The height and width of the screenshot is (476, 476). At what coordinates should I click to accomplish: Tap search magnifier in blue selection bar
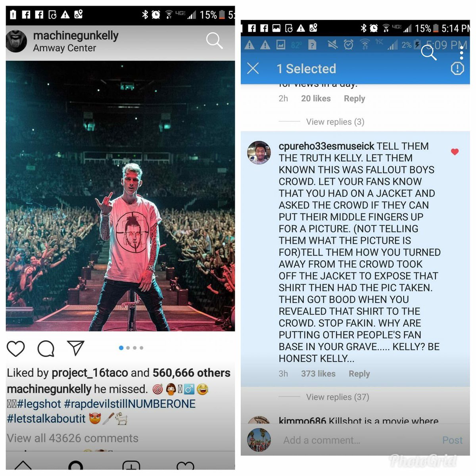428,52
